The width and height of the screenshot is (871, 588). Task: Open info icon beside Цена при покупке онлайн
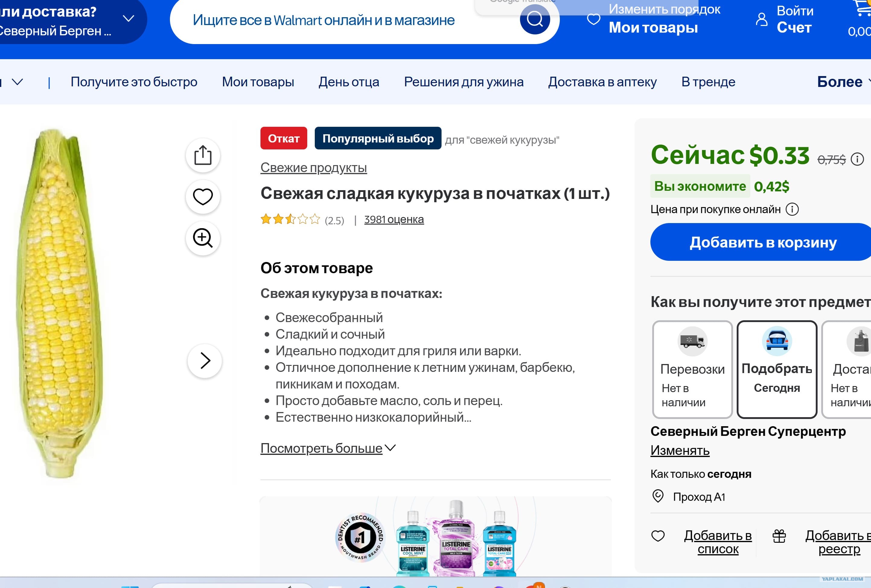point(792,209)
